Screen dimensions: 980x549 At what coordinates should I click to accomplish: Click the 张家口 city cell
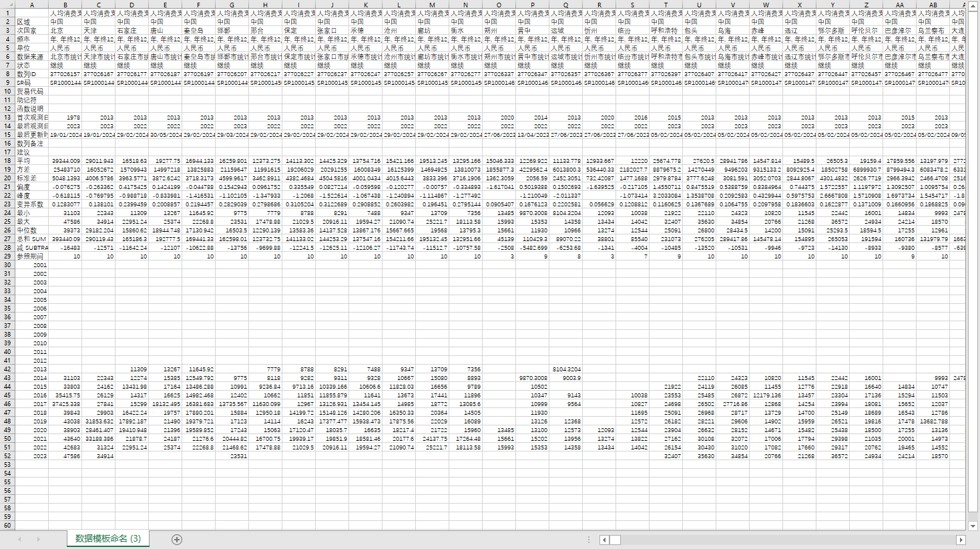click(332, 31)
